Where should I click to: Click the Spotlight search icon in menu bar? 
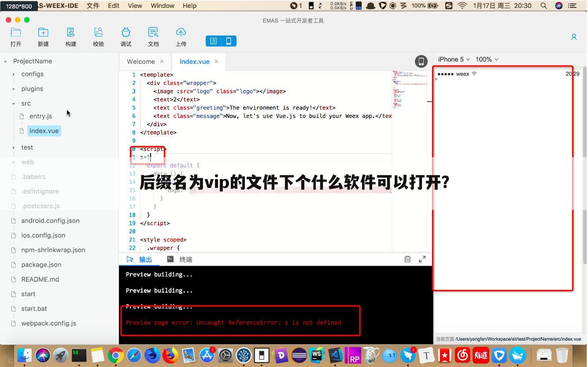(x=544, y=6)
